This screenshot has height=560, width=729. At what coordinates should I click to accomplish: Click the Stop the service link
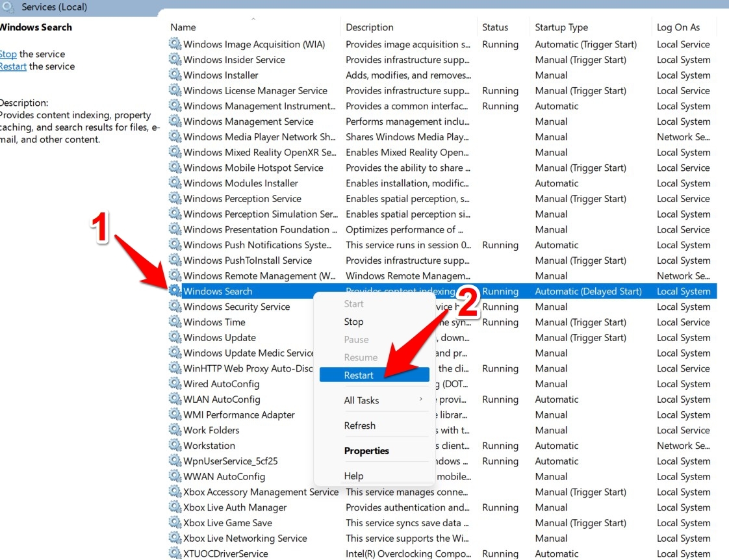pyautogui.click(x=8, y=54)
